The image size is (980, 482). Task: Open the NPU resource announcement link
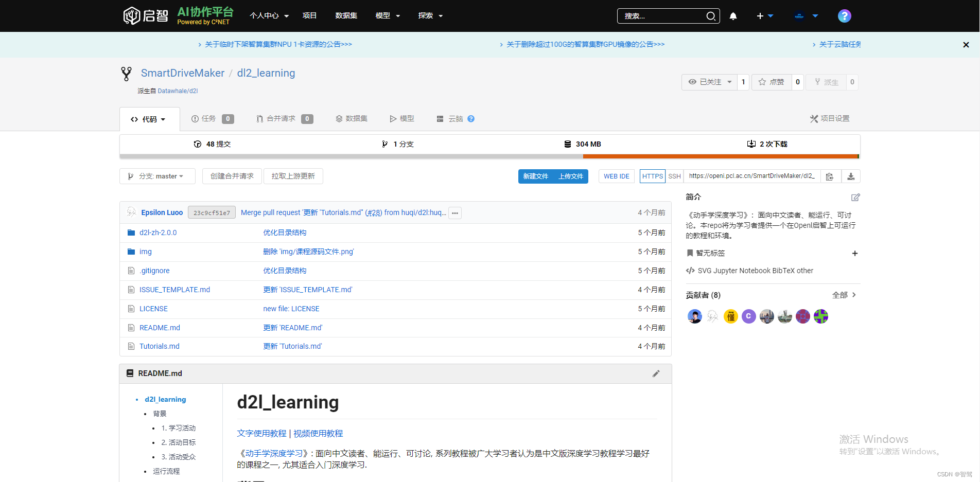pos(278,44)
